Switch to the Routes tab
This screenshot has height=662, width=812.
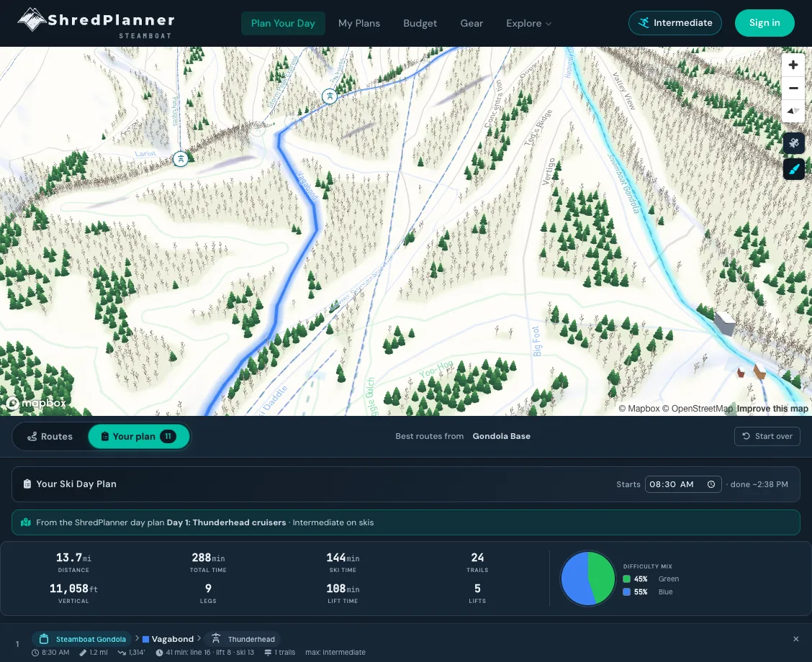50,436
